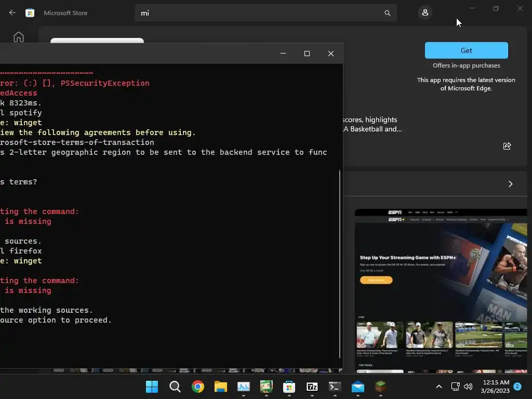Image resolution: width=532 pixels, height=399 pixels.
Task: Open the large ESPN+ streaming screenshot
Action: click(441, 291)
